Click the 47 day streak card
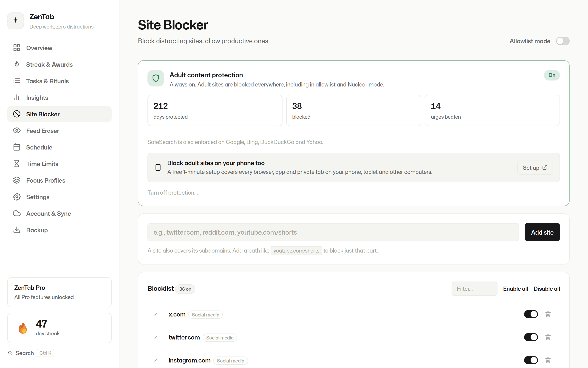588x368 pixels. [59, 328]
